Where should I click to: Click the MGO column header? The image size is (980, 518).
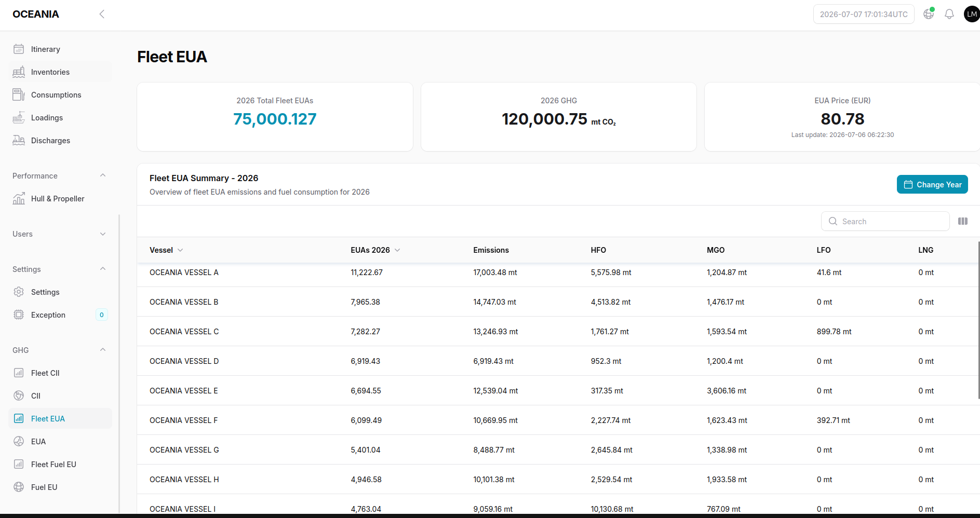(716, 250)
